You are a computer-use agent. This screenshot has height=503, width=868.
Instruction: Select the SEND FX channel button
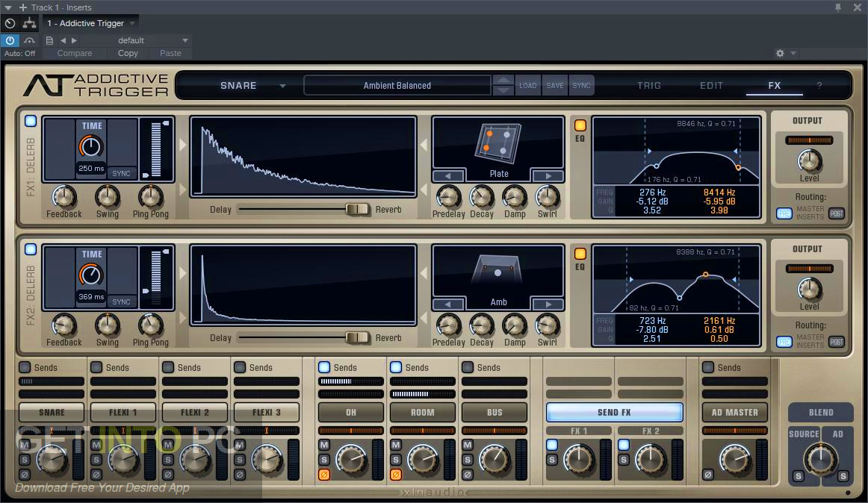(x=615, y=412)
